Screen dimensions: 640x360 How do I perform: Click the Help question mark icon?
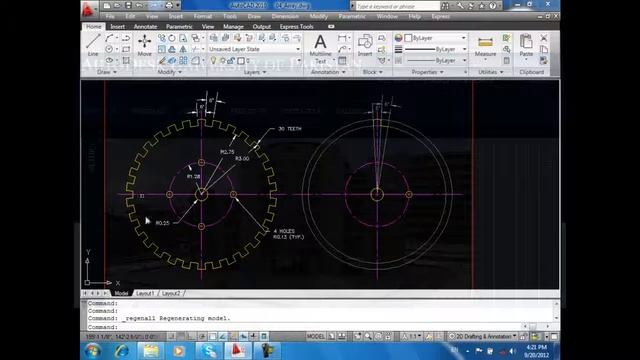(493, 6)
